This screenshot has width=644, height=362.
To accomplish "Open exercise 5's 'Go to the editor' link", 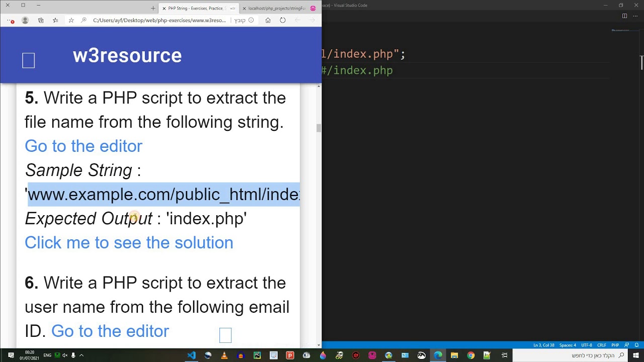I will coord(84,146).
